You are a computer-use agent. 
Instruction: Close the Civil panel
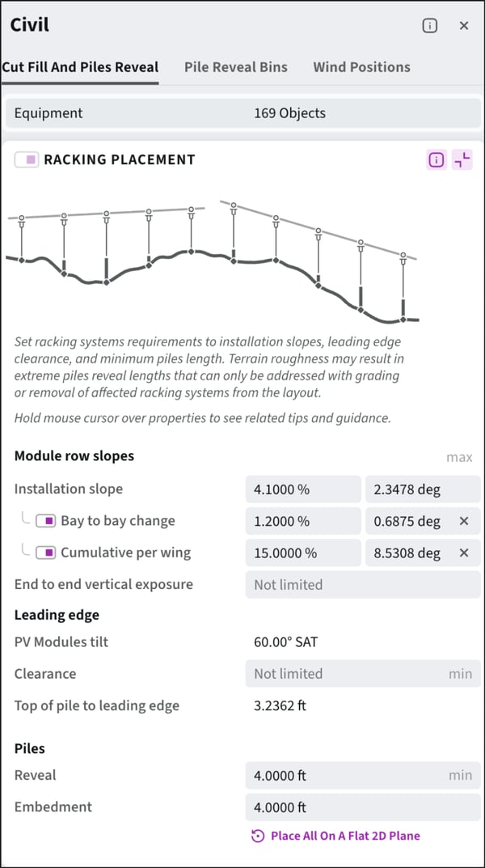(x=464, y=26)
